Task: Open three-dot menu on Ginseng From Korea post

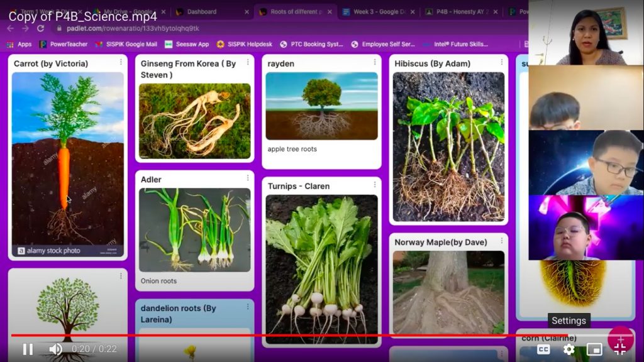Action: click(x=248, y=62)
